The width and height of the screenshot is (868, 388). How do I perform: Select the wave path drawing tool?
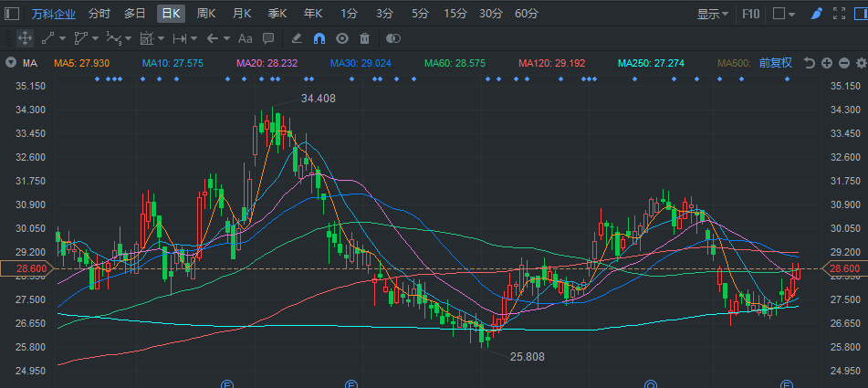[113, 38]
